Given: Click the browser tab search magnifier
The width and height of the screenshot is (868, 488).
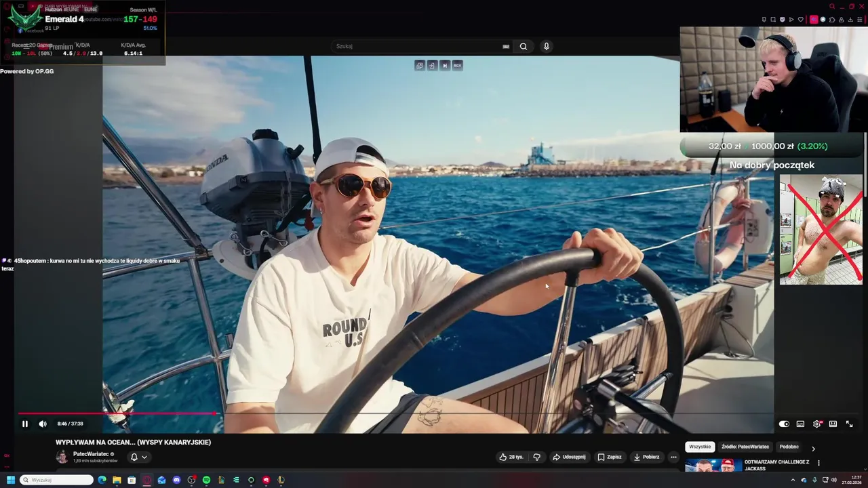Looking at the screenshot, I should (832, 6).
